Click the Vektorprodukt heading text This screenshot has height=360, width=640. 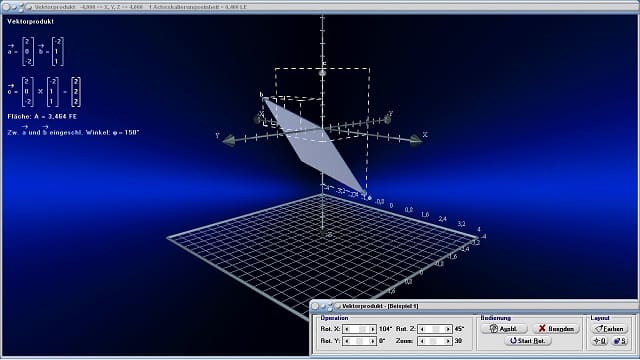[31, 22]
